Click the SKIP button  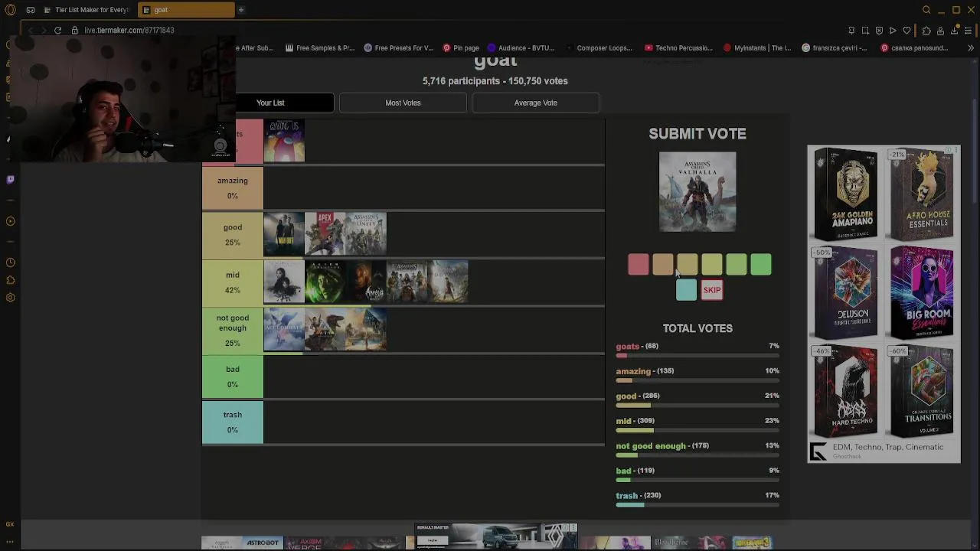(x=712, y=290)
